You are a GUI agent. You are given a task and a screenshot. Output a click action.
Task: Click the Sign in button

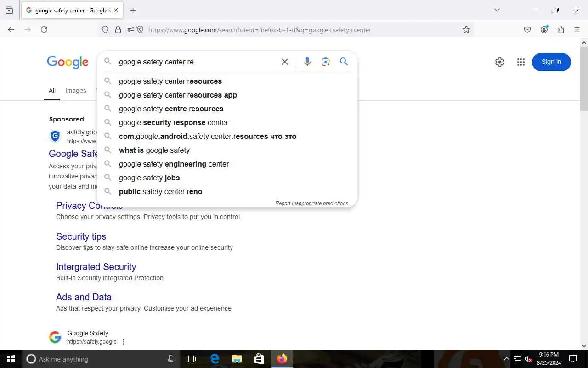click(x=551, y=62)
